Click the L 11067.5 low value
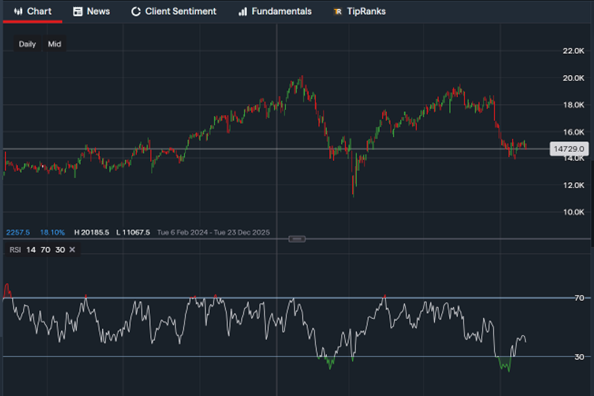594x396 pixels. [133, 232]
